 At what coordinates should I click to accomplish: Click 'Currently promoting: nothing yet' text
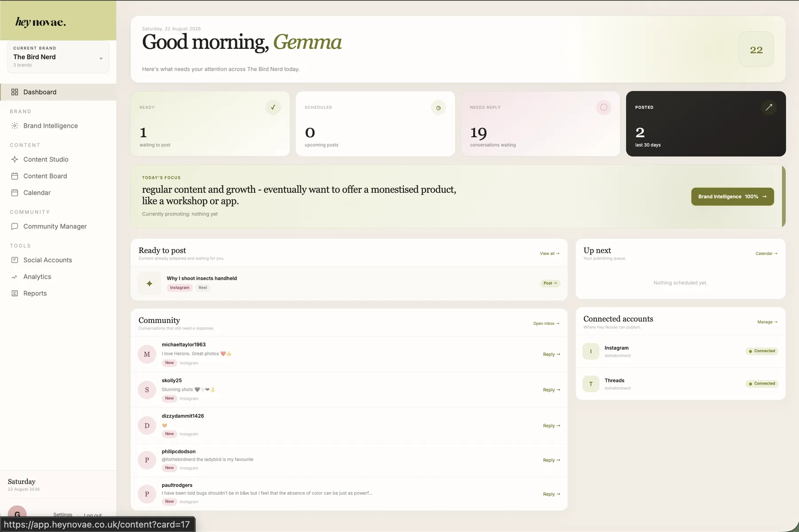tap(180, 214)
